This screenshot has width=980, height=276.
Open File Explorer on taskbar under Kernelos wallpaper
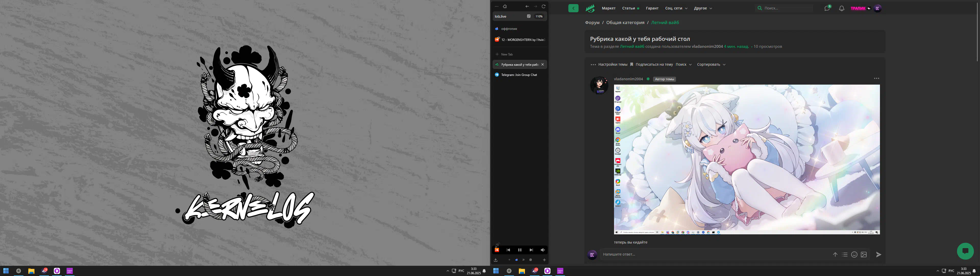(31, 271)
